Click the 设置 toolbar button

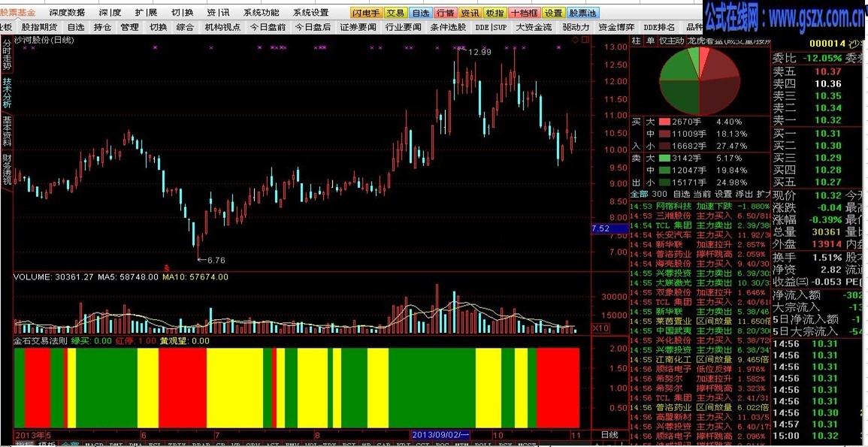point(553,13)
